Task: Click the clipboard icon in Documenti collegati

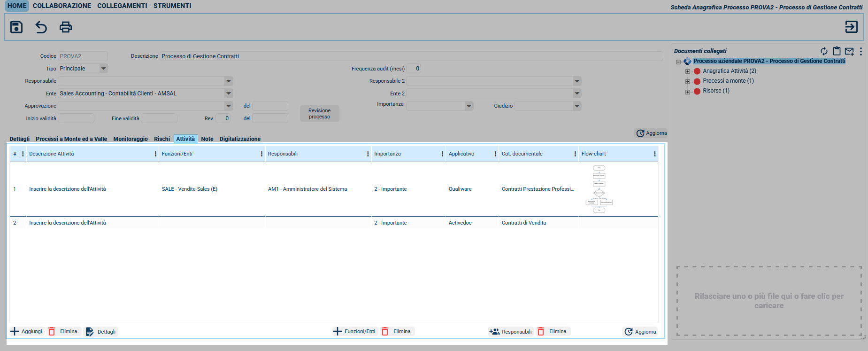Action: pyautogui.click(x=837, y=51)
